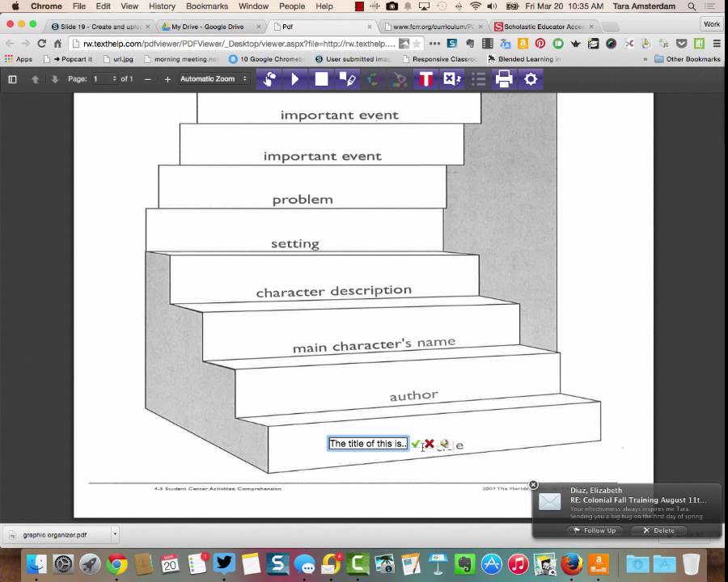Open Read&Write settings gear
Image resolution: width=728 pixels, height=582 pixels.
530,79
